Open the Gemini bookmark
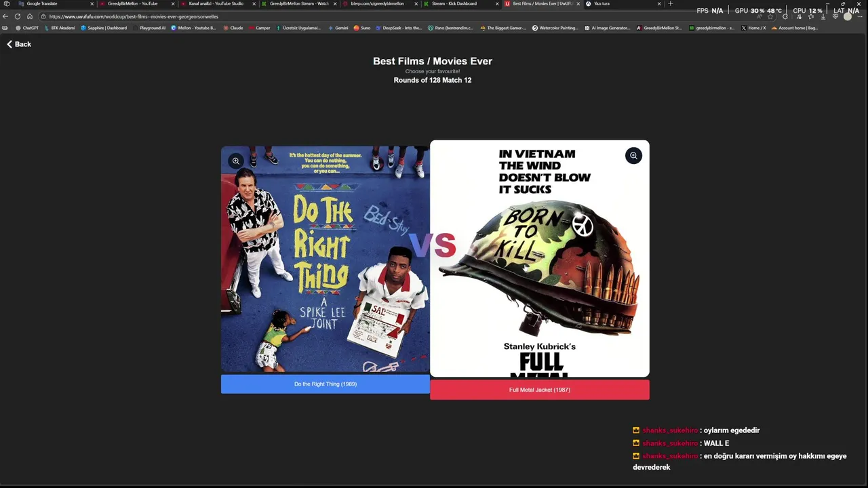The image size is (868, 488). (338, 28)
